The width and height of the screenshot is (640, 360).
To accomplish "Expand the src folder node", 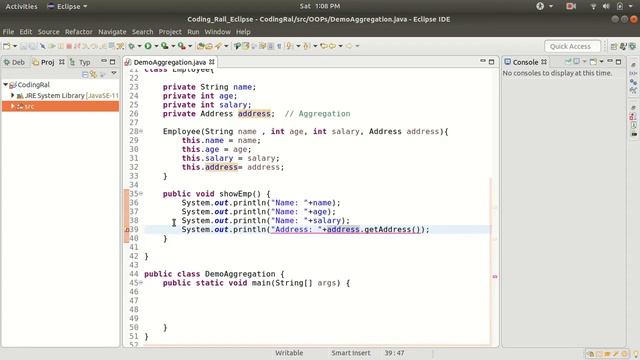I will 13,106.
